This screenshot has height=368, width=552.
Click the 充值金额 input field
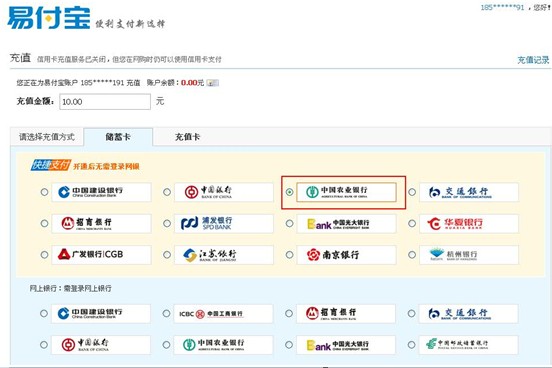coord(105,101)
